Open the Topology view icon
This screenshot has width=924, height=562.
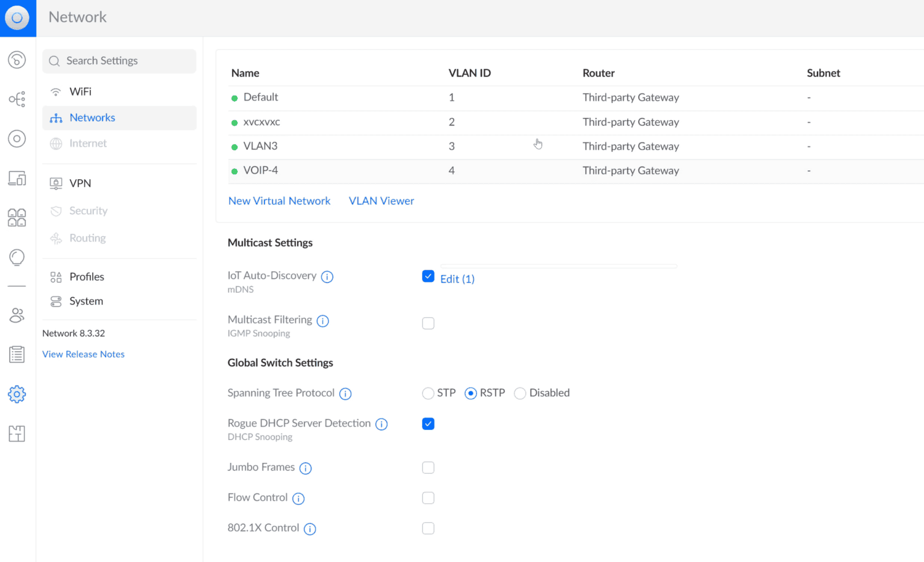tap(17, 99)
